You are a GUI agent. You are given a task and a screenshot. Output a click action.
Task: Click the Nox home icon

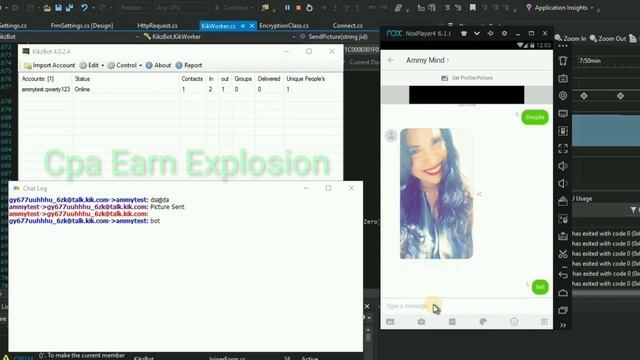[563, 293]
